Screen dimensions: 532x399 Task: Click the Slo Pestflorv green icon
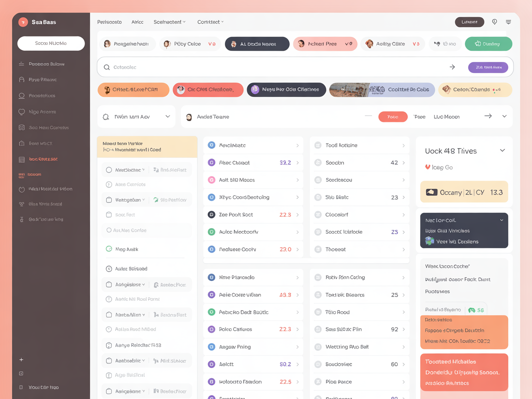pos(156,200)
